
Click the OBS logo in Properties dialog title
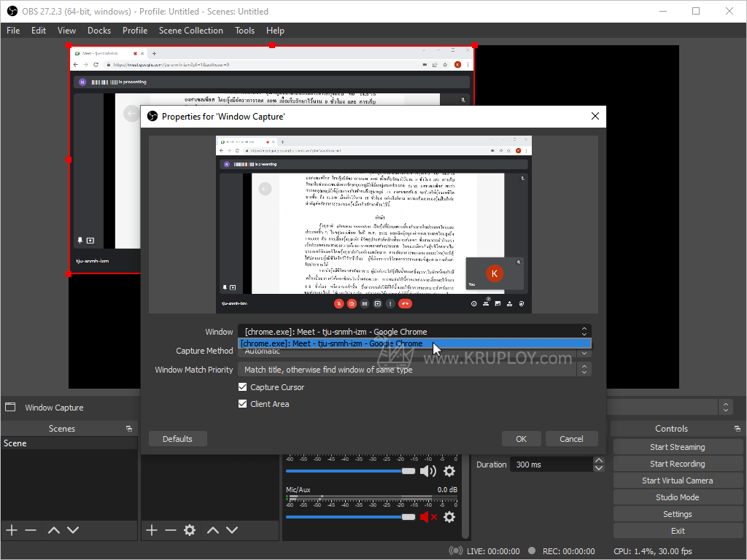(152, 116)
